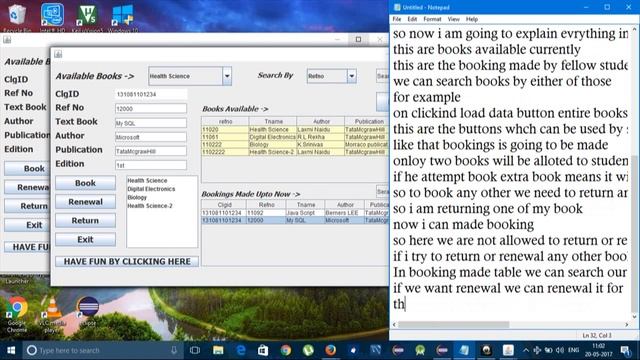Open the VLC media player desktop icon
Image resolution: width=640 pixels, height=360 pixels.
[x=52, y=314]
